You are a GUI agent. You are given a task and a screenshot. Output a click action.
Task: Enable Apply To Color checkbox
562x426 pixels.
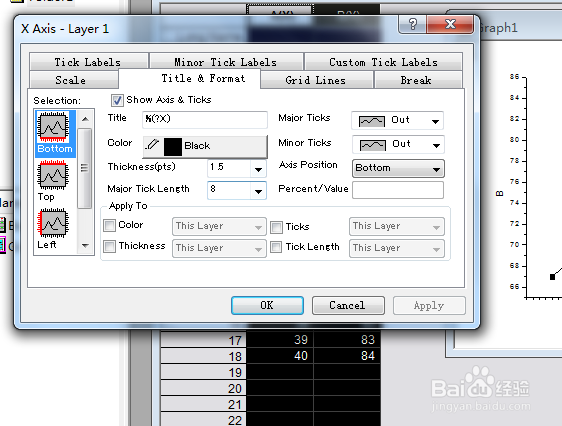pos(109,225)
